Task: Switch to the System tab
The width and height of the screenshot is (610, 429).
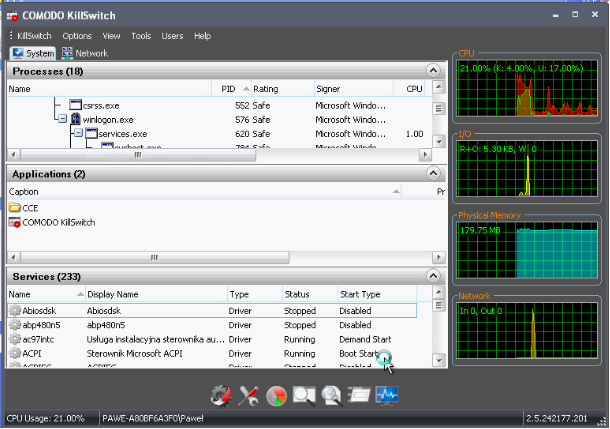Action: [x=33, y=53]
